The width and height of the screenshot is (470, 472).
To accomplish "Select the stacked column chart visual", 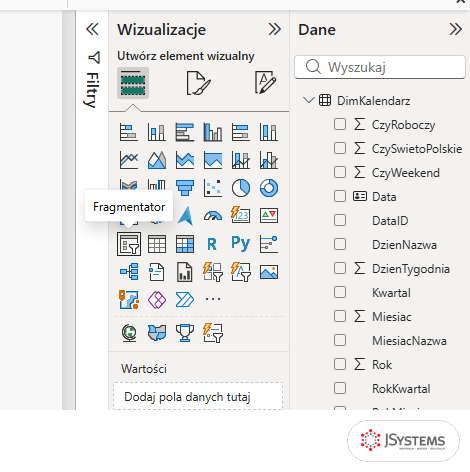I will (x=157, y=132).
